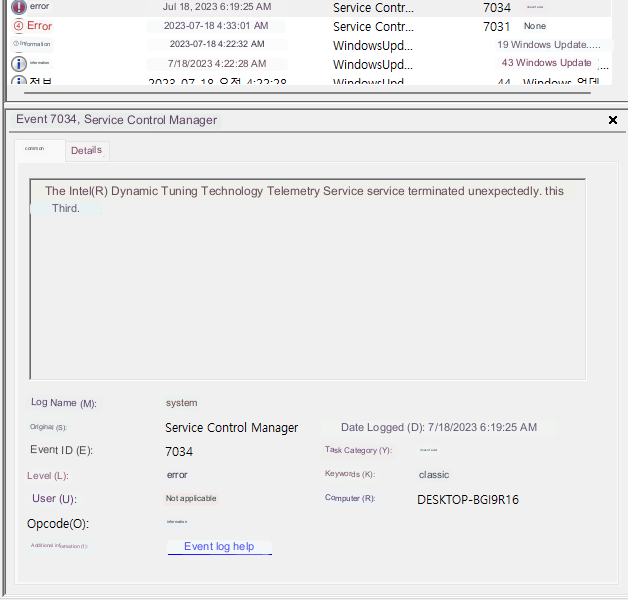The width and height of the screenshot is (628, 600).
Task: Switch to the common (General) tab
Action: (x=40, y=150)
